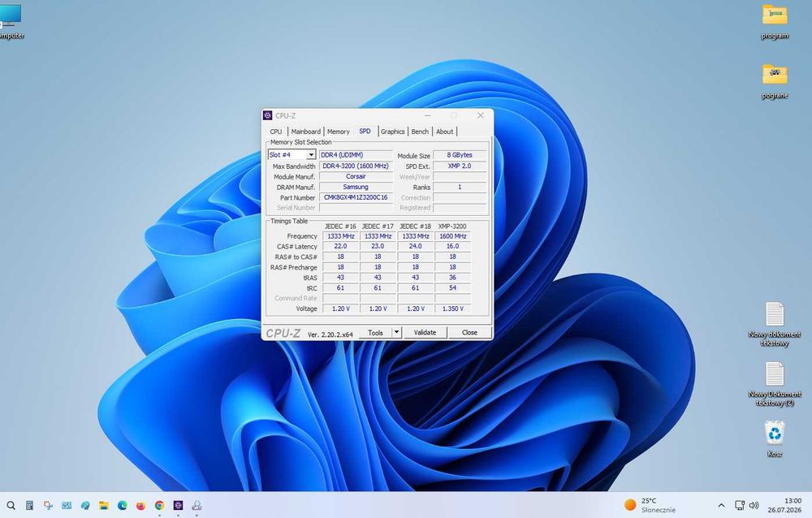
Task: Switch to the Memory tab
Action: click(338, 132)
